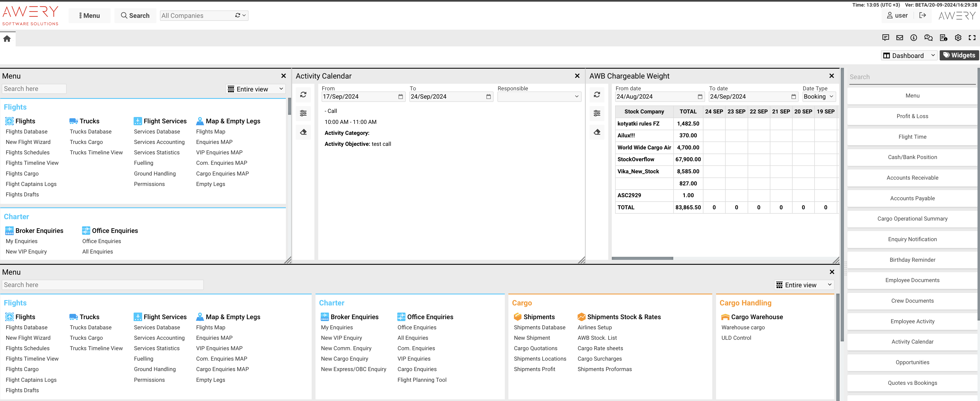Click the top Search menu item
The height and width of the screenshot is (401, 980).
point(135,16)
